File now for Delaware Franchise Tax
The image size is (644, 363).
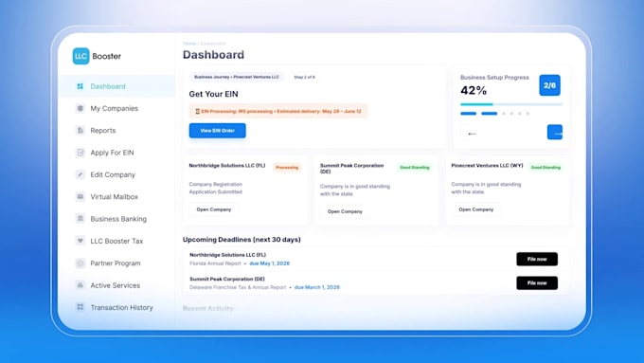click(x=537, y=282)
